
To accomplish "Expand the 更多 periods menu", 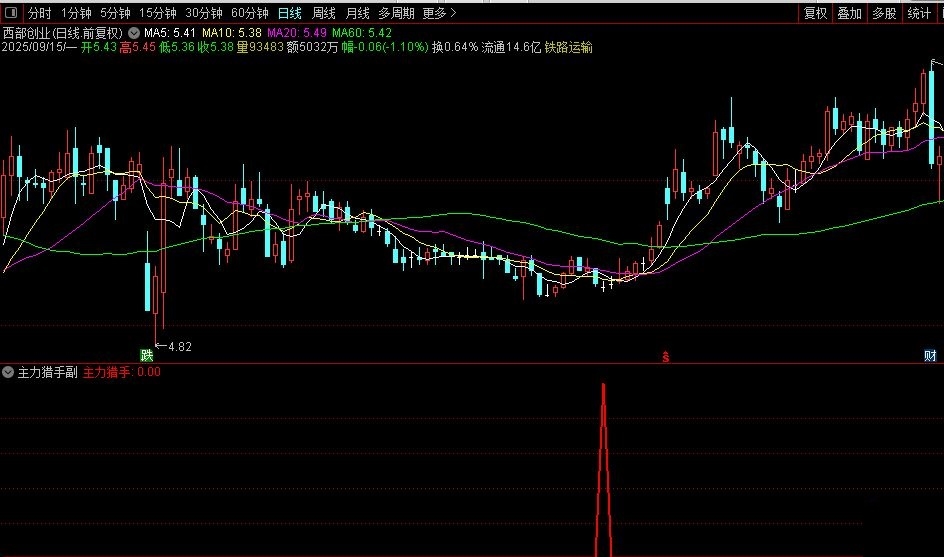I will [439, 13].
